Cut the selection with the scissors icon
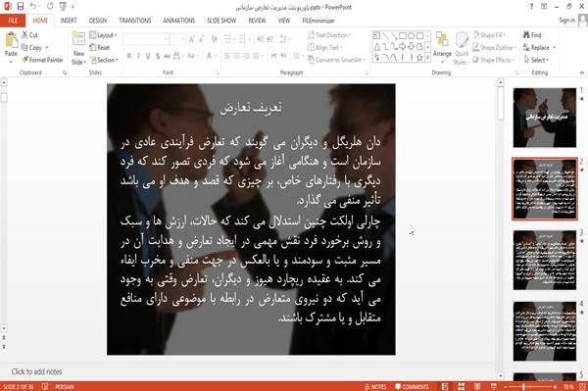Viewport: 588px width, 391px height. (x=30, y=35)
